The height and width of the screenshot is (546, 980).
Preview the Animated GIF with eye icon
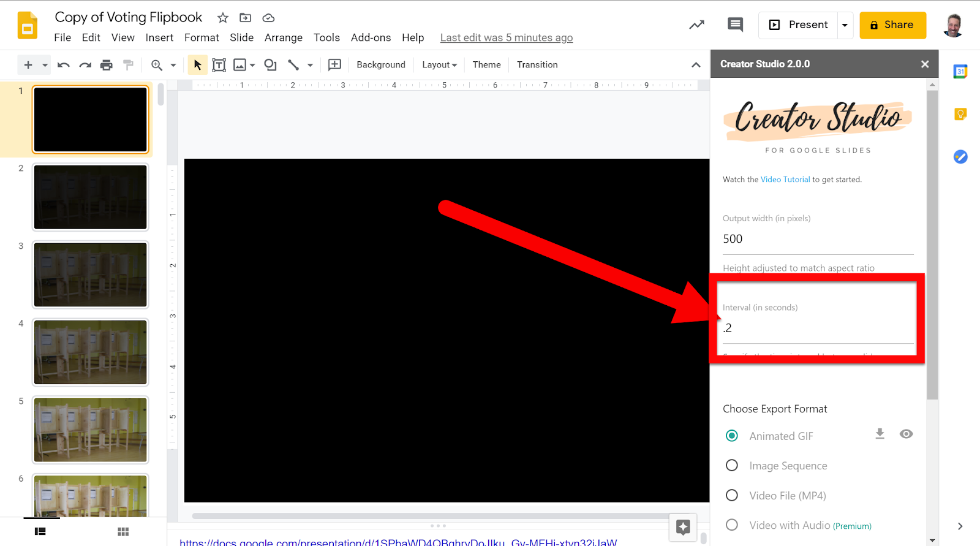[907, 434]
